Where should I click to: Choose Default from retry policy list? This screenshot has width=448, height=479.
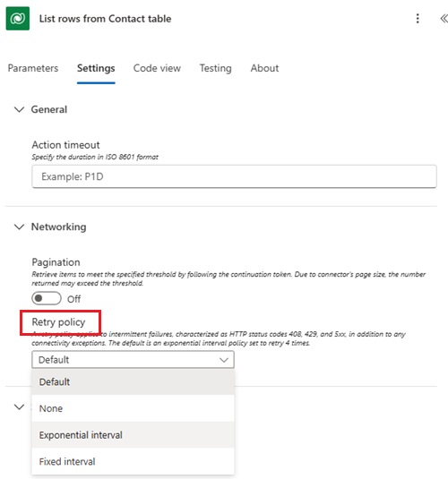click(133, 381)
